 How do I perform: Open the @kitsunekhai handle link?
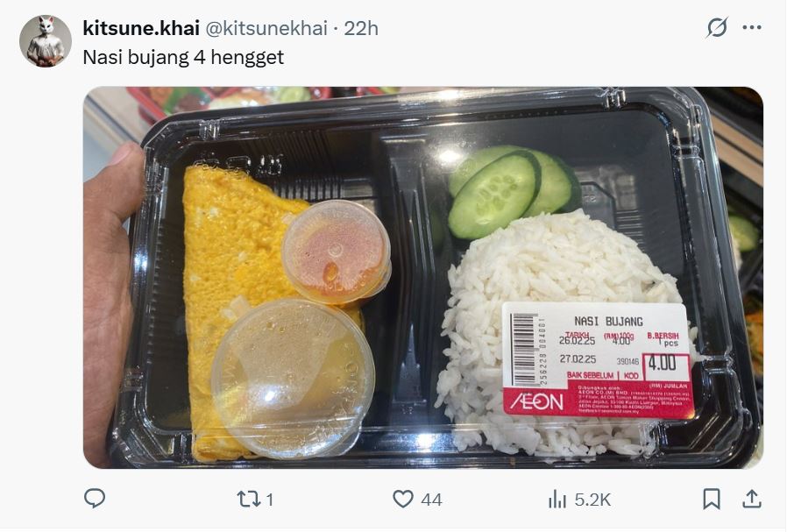pos(266,28)
